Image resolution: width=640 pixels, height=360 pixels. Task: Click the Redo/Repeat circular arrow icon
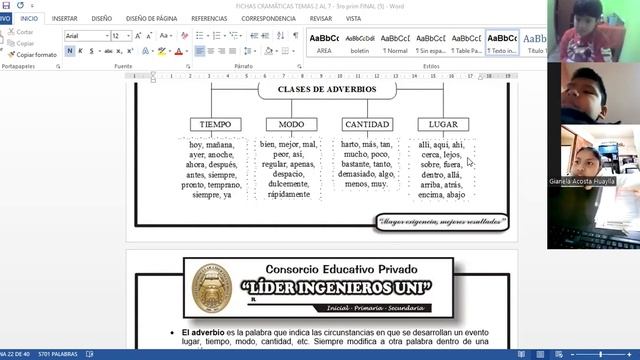(x=20, y=5)
